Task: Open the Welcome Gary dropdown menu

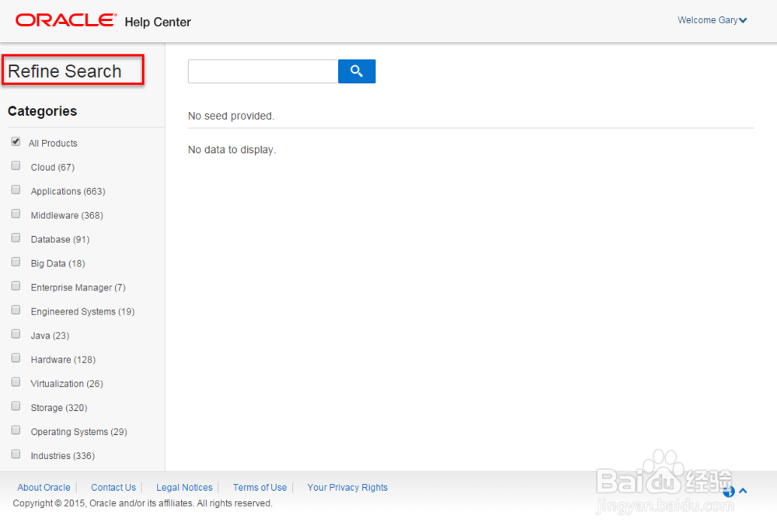Action: coord(712,20)
